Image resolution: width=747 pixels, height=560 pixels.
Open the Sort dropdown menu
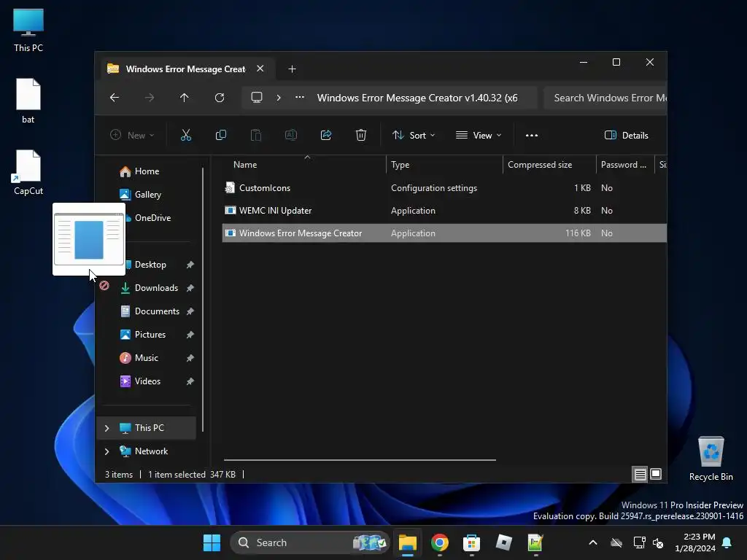click(x=414, y=135)
